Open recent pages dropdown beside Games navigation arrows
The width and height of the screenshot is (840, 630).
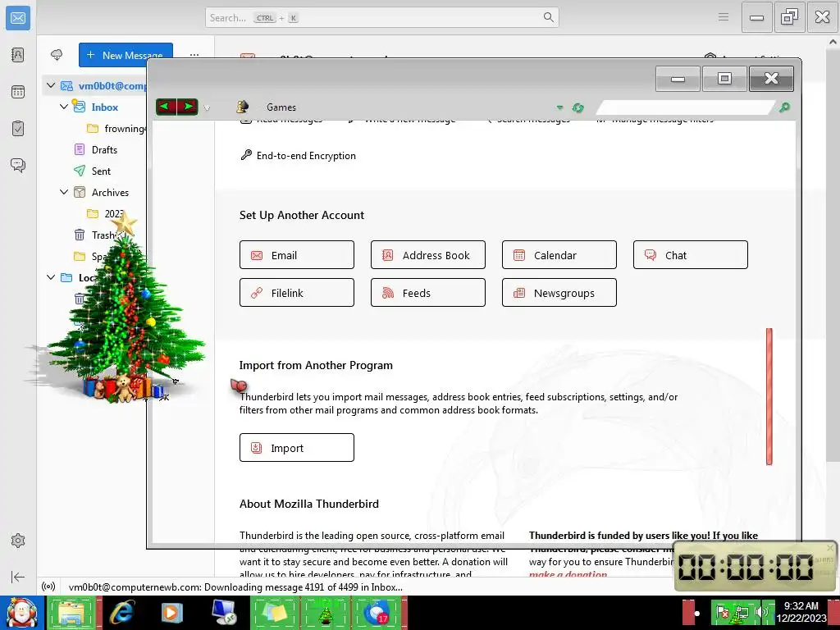point(207,107)
